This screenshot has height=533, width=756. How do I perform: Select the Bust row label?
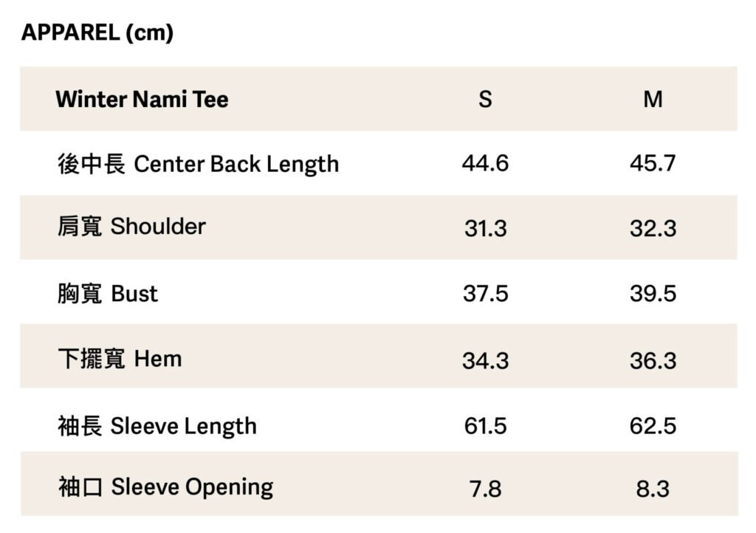tap(108, 293)
